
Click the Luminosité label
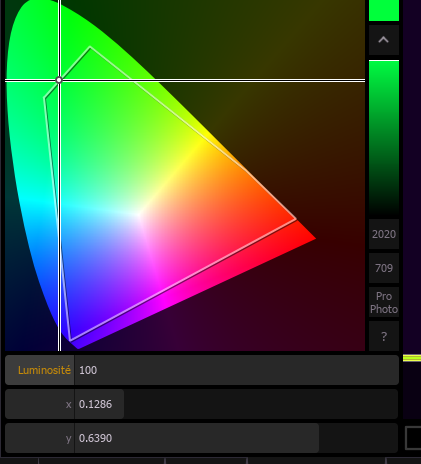click(44, 370)
